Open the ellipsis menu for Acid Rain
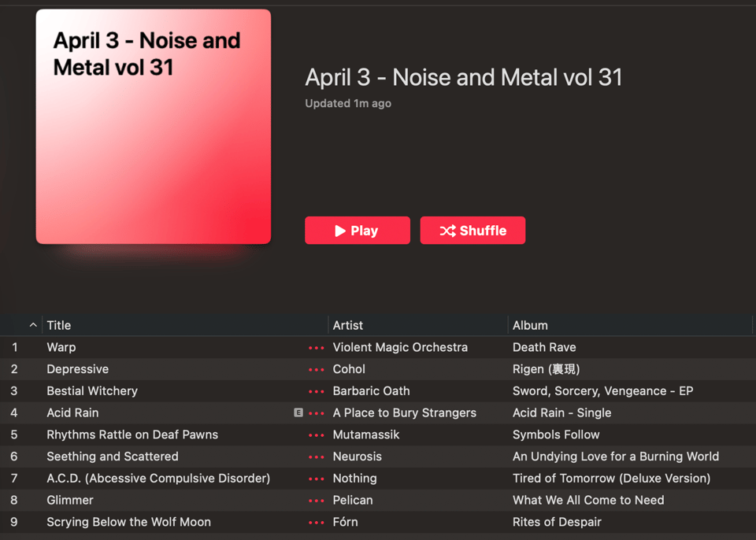756x540 pixels. tap(317, 413)
